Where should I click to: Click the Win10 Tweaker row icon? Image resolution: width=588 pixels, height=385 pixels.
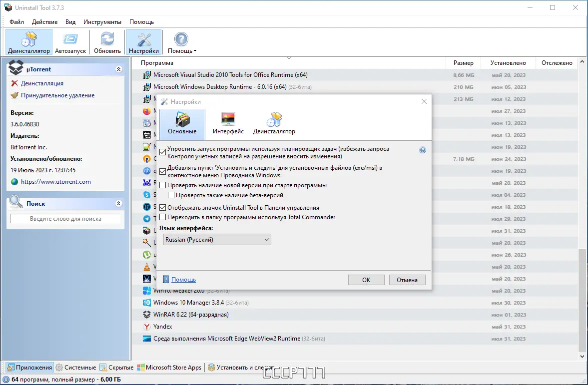point(146,291)
